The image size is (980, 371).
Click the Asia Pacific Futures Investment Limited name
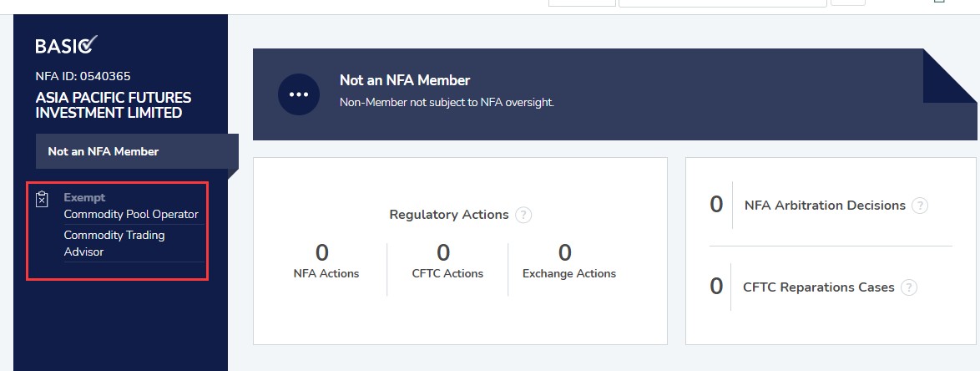coord(114,105)
